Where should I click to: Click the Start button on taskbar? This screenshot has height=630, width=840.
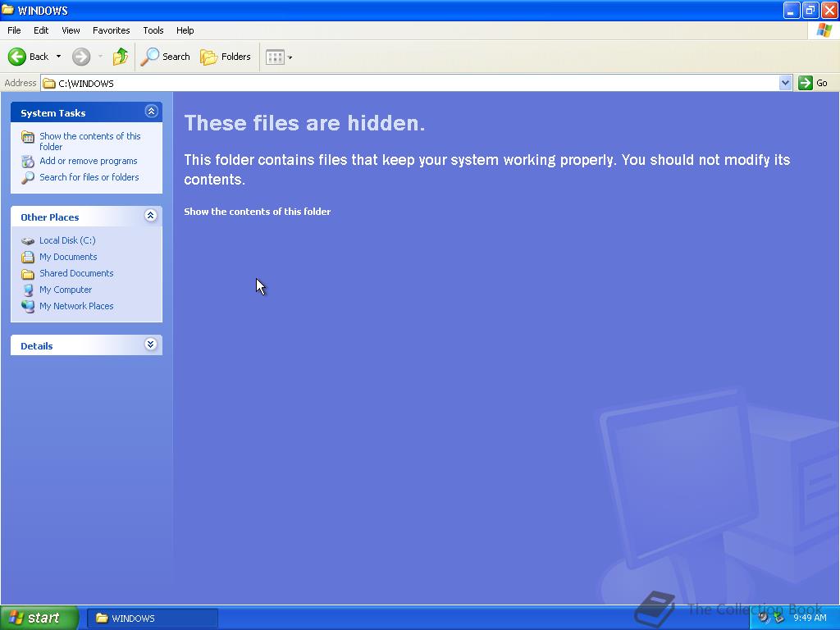(x=39, y=617)
